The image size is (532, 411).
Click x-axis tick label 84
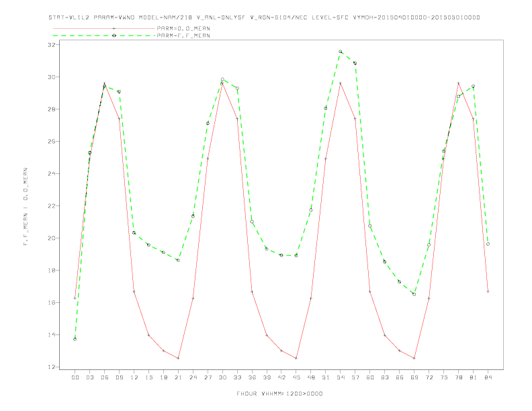pyautogui.click(x=488, y=377)
